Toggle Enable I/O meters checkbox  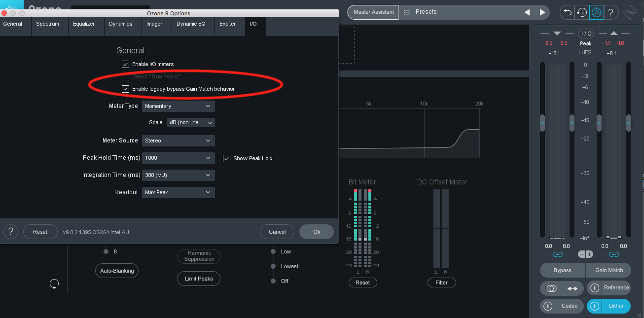tap(125, 64)
